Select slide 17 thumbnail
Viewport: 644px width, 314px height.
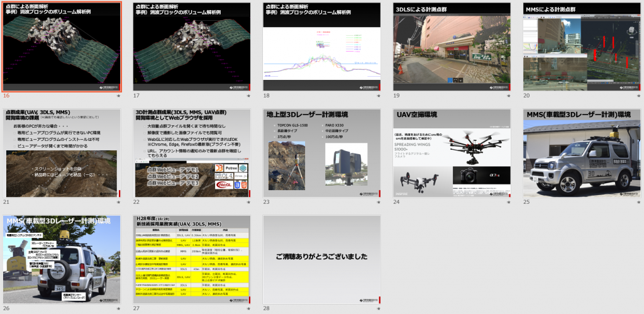(x=192, y=47)
